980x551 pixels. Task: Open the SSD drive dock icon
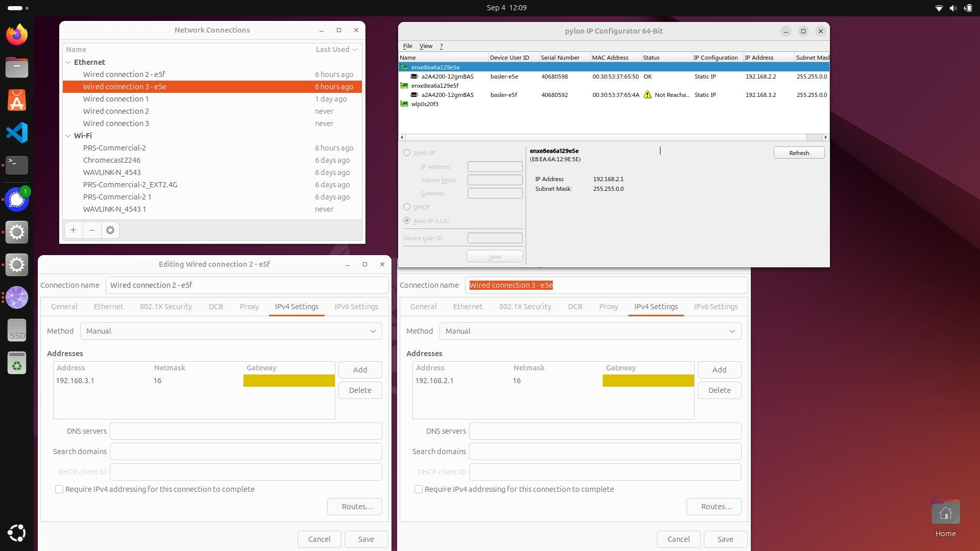[x=17, y=331]
